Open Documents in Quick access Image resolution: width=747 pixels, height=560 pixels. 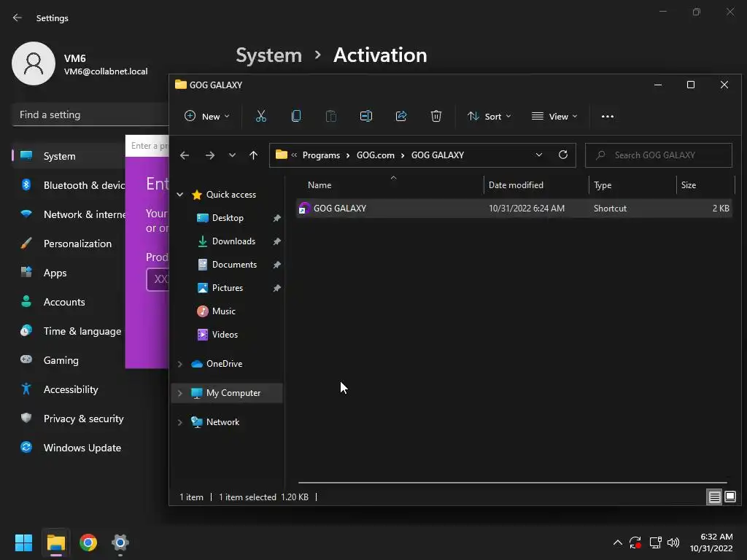click(234, 265)
